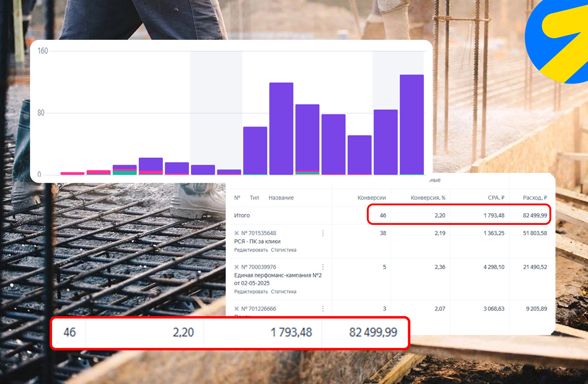This screenshot has height=384, width=588.
Task: Open Статистика under РСЯ - ПК за клики
Action: pyautogui.click(x=283, y=250)
